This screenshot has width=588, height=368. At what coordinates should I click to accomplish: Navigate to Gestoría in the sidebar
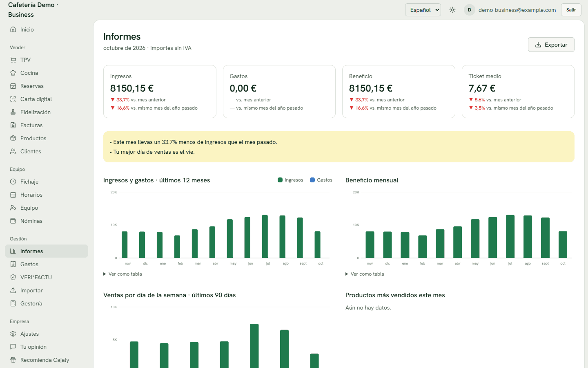pos(47,303)
